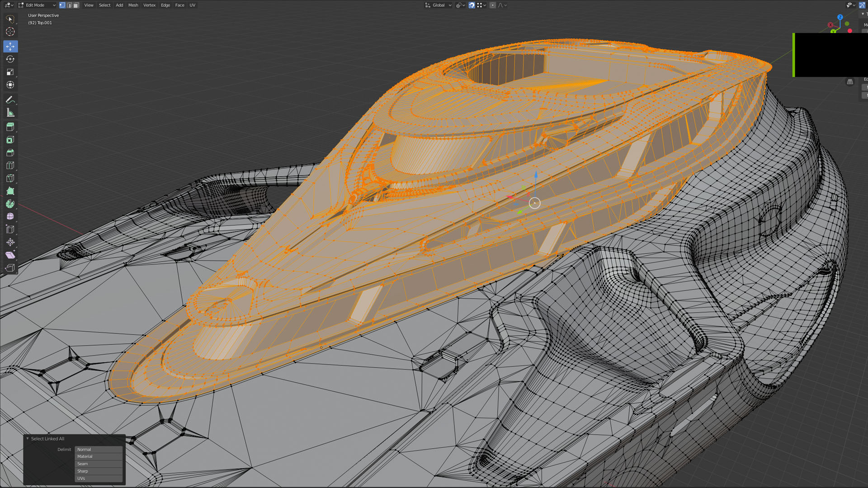Select the Loop Cut tool

tap(10, 165)
